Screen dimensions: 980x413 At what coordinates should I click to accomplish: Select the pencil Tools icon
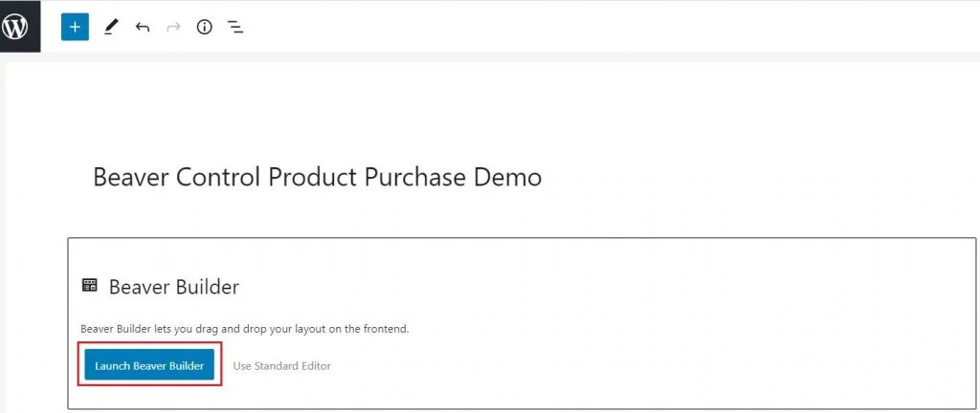111,27
